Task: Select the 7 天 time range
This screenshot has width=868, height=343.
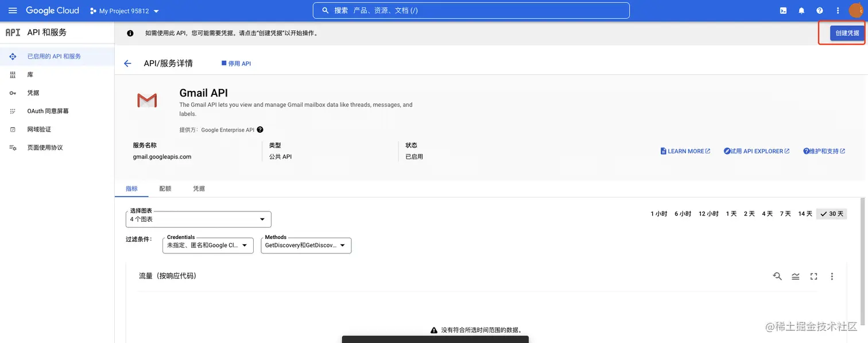Action: 785,214
